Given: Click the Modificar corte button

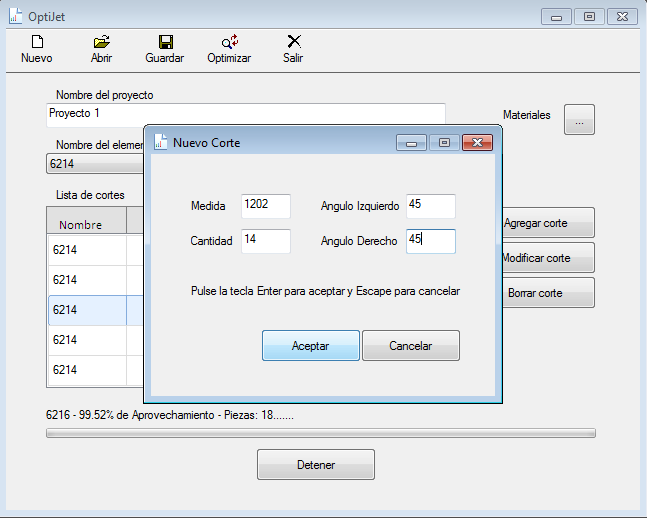Looking at the screenshot, I should tap(548, 258).
